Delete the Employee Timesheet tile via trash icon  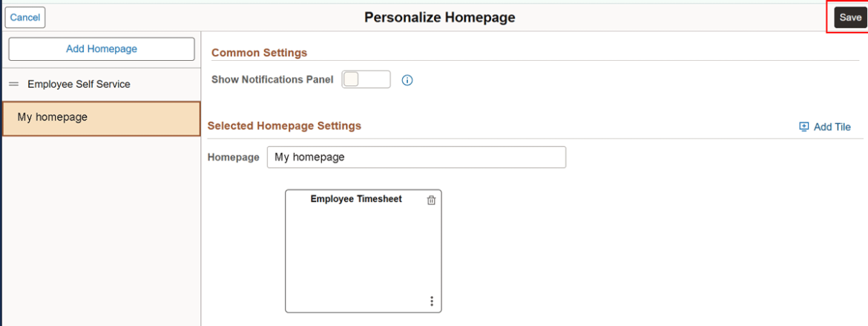tap(431, 201)
